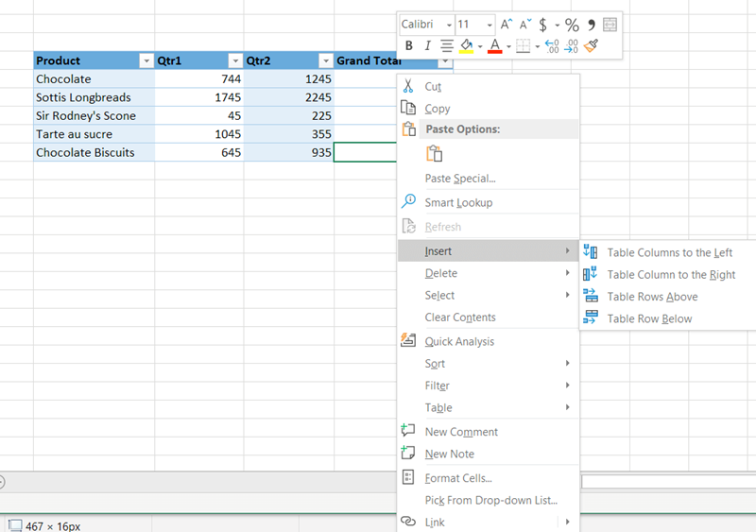
Task: Apply percent style format
Action: point(572,25)
